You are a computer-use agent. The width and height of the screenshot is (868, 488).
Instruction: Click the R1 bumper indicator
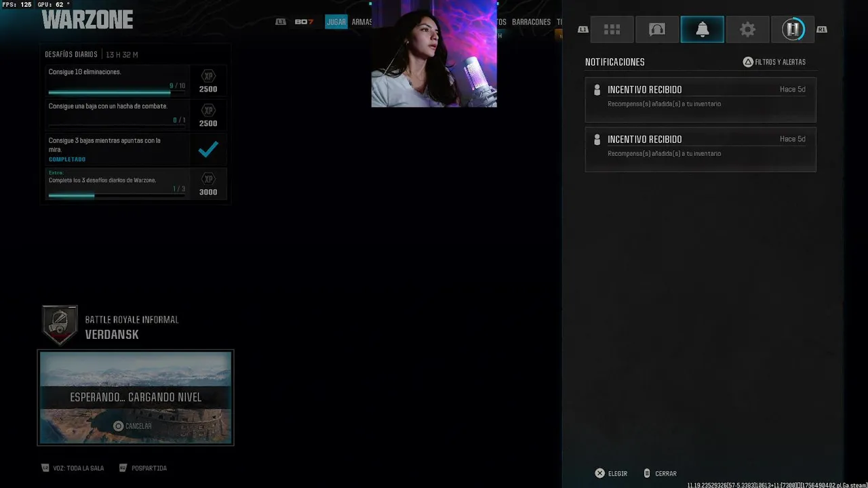pos(822,29)
